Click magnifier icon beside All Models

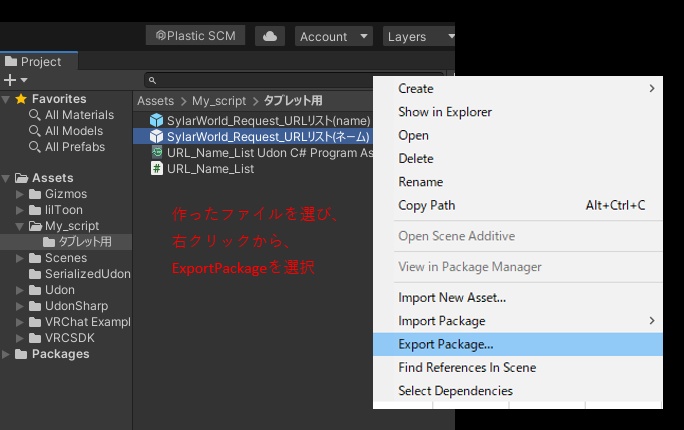[x=34, y=131]
